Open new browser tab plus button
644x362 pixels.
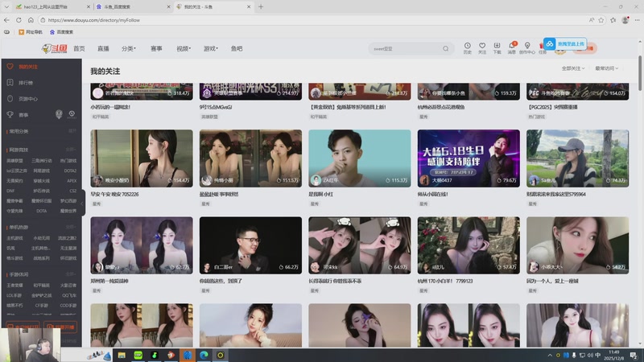click(x=261, y=6)
